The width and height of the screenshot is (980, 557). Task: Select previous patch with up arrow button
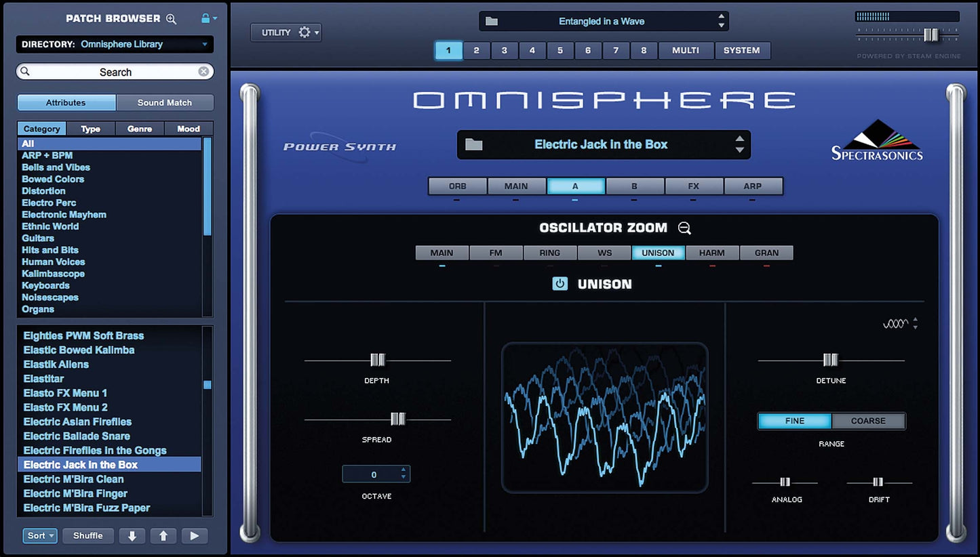coord(163,536)
